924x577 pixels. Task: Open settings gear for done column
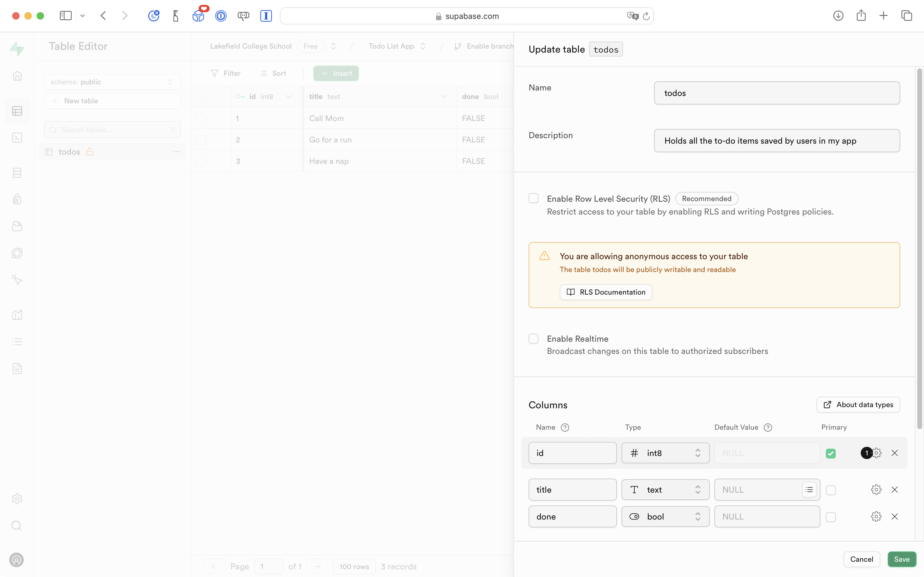(x=876, y=516)
